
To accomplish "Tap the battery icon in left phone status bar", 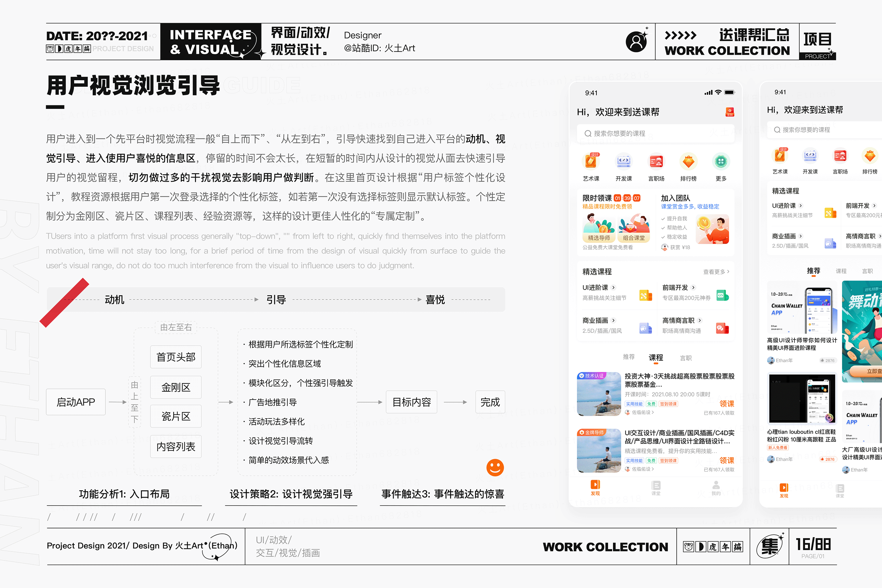I will (x=729, y=92).
